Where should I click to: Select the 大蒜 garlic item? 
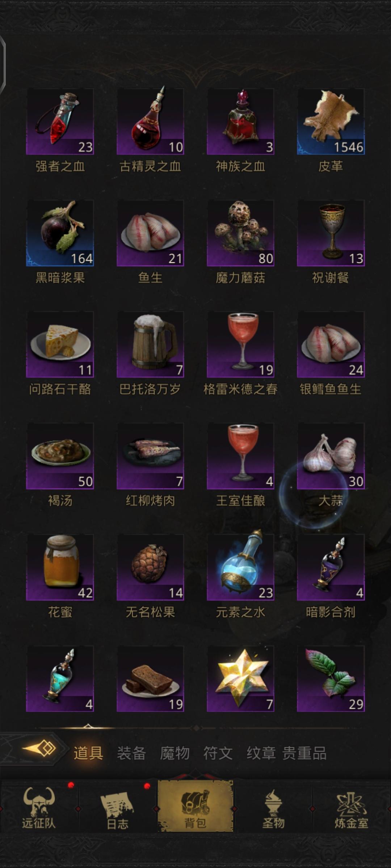[331, 456]
